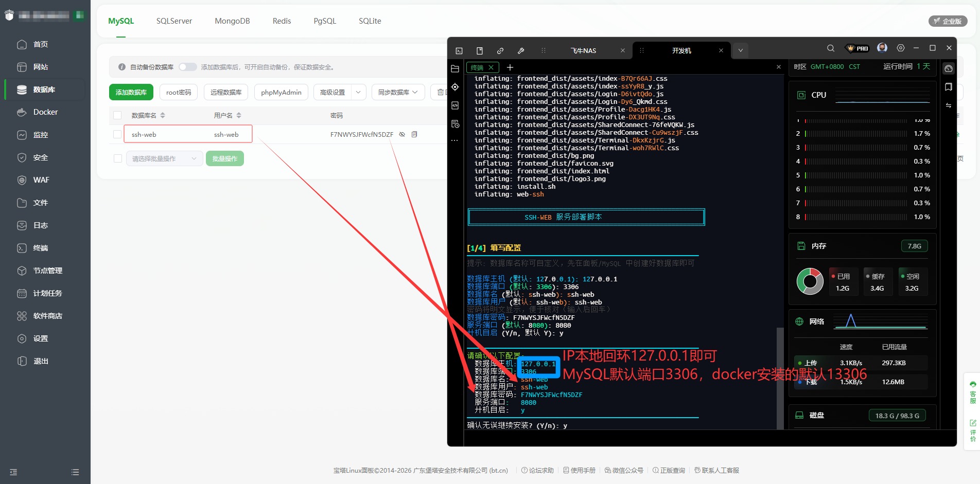Open search in SSH client window
This screenshot has height=484, width=980.
831,48
